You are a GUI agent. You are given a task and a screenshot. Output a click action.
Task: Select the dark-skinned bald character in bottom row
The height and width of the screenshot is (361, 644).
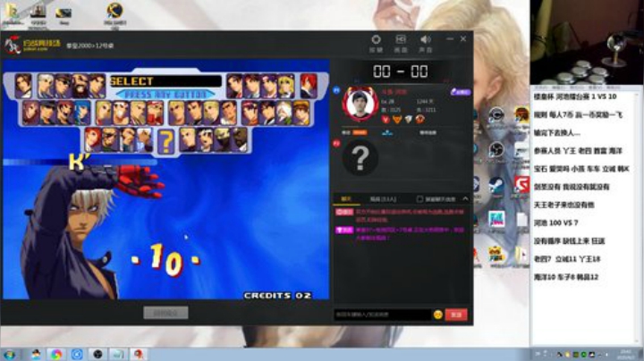(x=240, y=140)
